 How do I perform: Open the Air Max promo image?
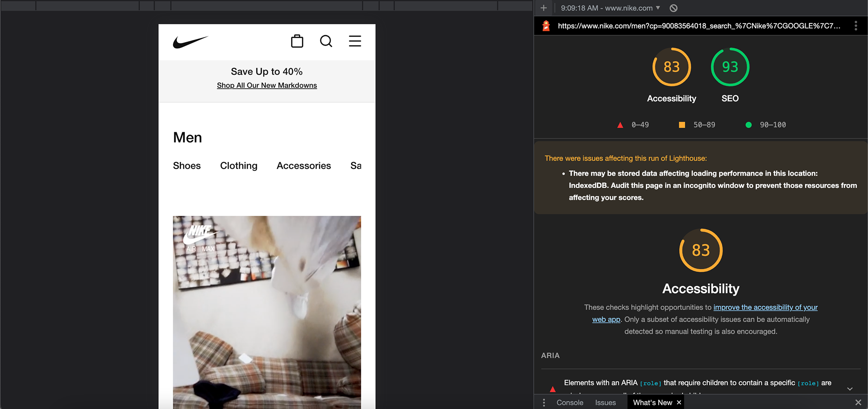tap(267, 312)
